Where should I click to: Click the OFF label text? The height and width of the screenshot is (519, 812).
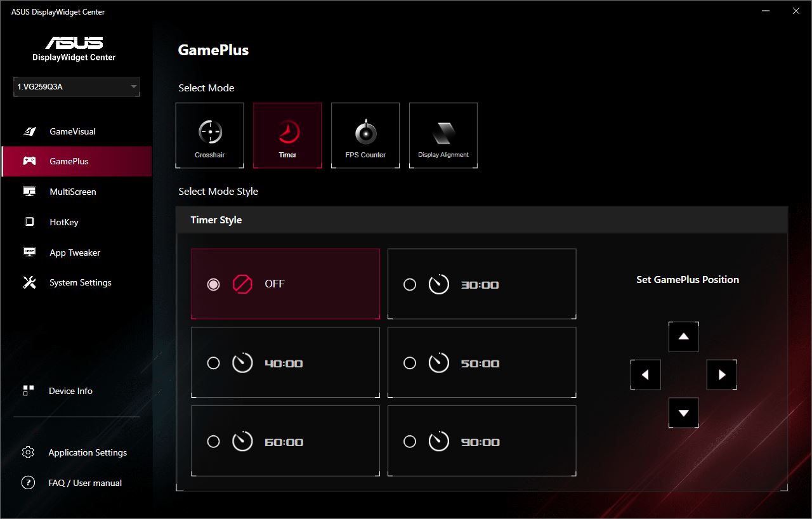(x=275, y=284)
